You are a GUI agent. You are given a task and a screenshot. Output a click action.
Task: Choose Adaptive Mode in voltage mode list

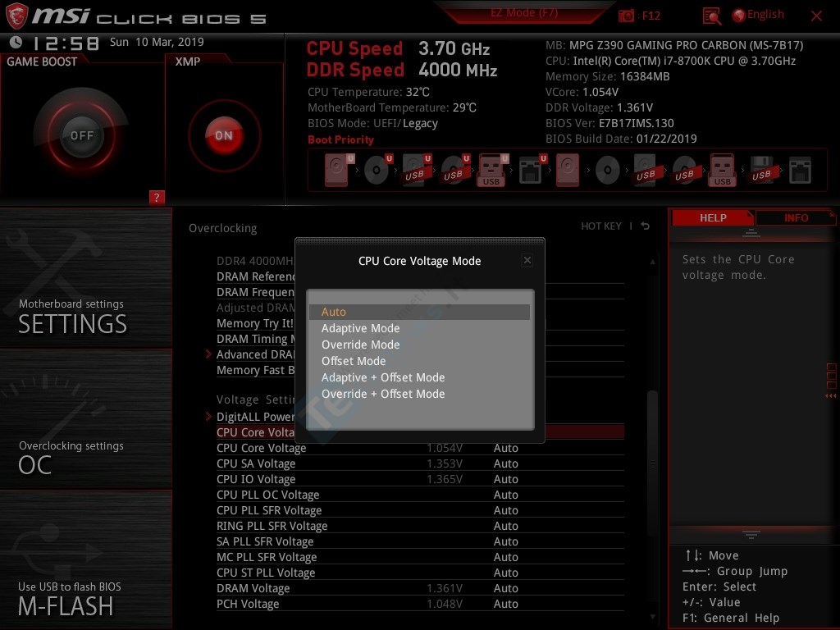360,328
